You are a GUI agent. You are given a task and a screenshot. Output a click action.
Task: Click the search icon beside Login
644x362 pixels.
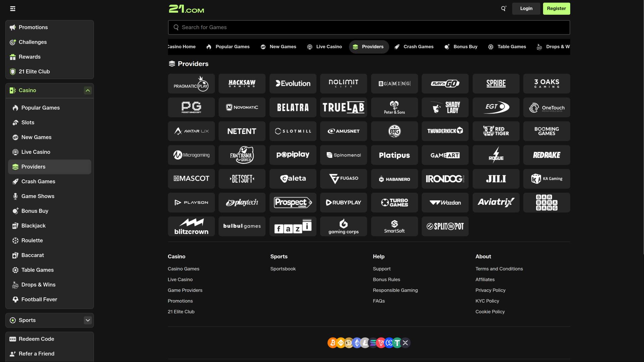coord(503,9)
